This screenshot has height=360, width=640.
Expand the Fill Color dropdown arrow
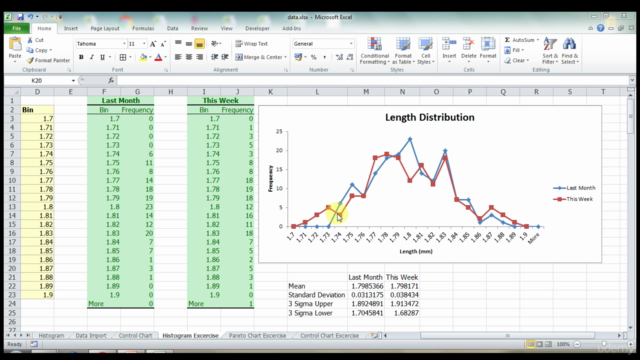coord(150,57)
